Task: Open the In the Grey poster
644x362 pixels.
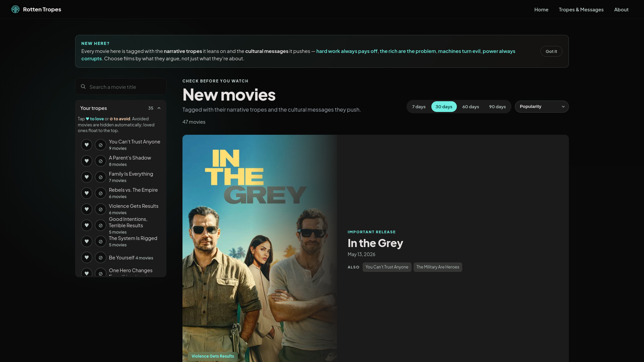Action: [260, 248]
